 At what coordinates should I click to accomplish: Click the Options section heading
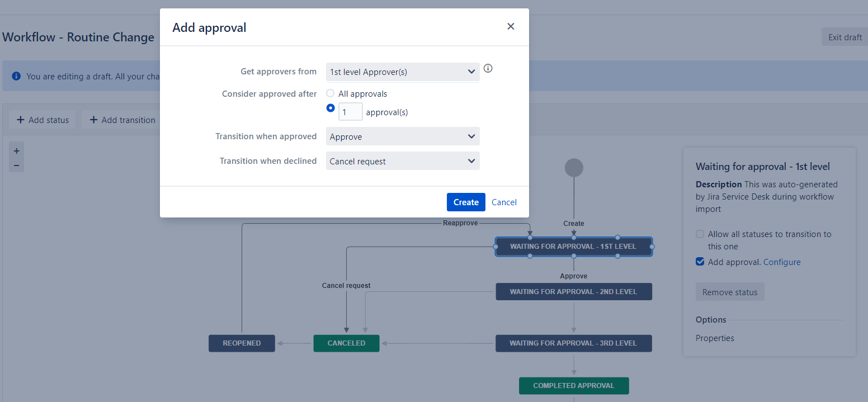[x=711, y=320]
